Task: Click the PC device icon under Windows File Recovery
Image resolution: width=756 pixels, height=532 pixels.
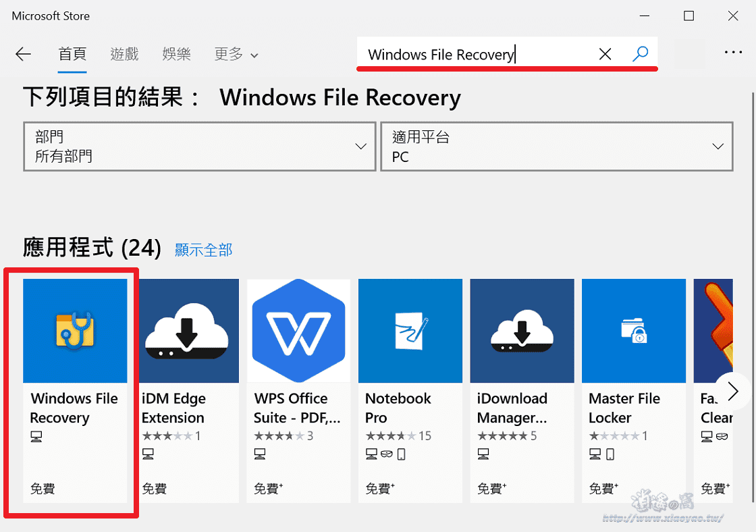Action: (x=36, y=437)
